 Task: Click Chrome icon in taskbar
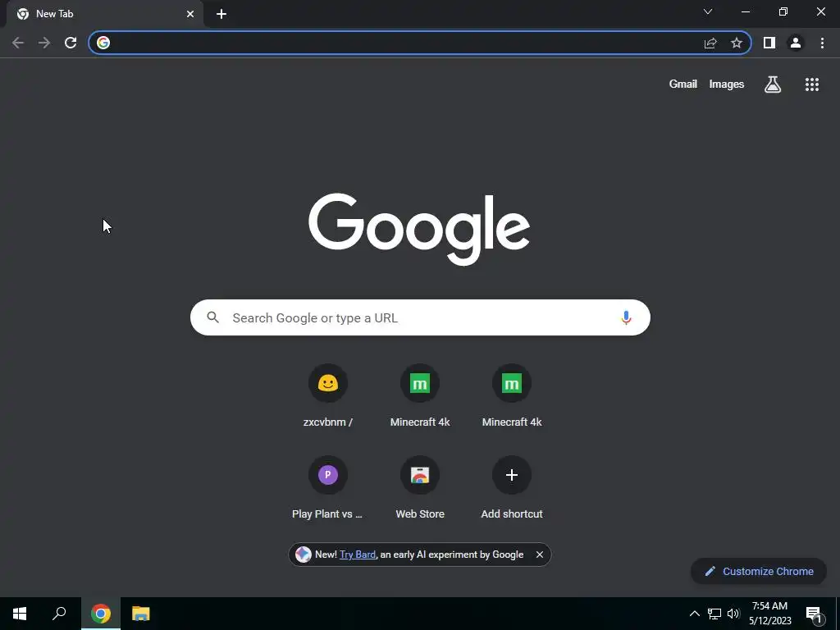pos(101,614)
